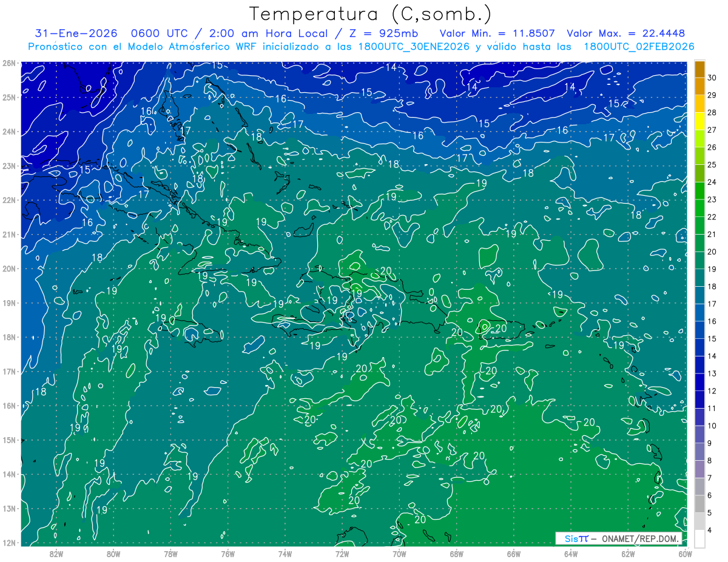Click the "64W" longitude axis label
The height and width of the screenshot is (562, 728).
tap(571, 554)
